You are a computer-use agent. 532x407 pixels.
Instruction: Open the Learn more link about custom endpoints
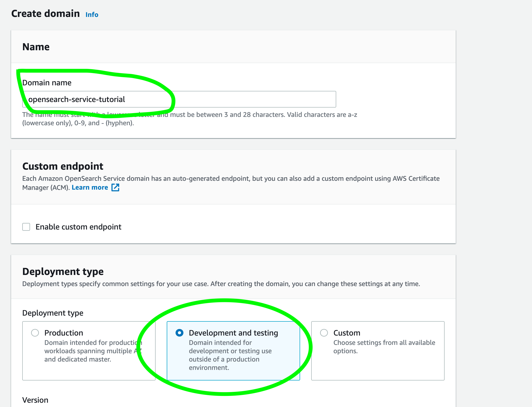tap(90, 188)
